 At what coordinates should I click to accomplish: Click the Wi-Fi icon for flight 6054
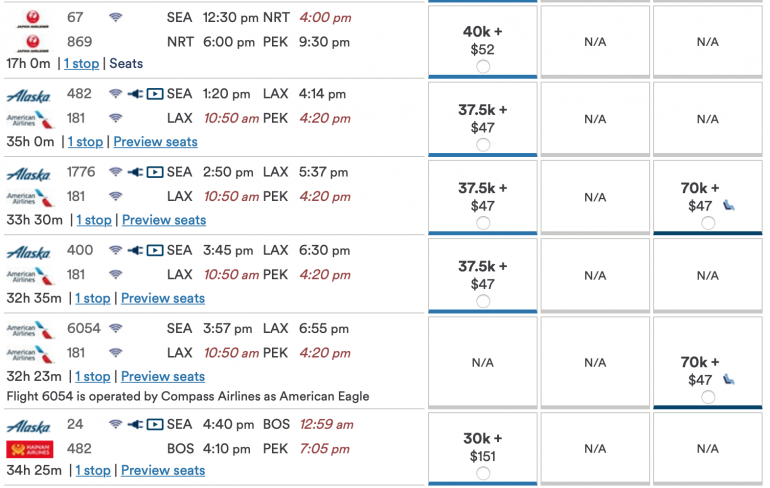click(116, 329)
